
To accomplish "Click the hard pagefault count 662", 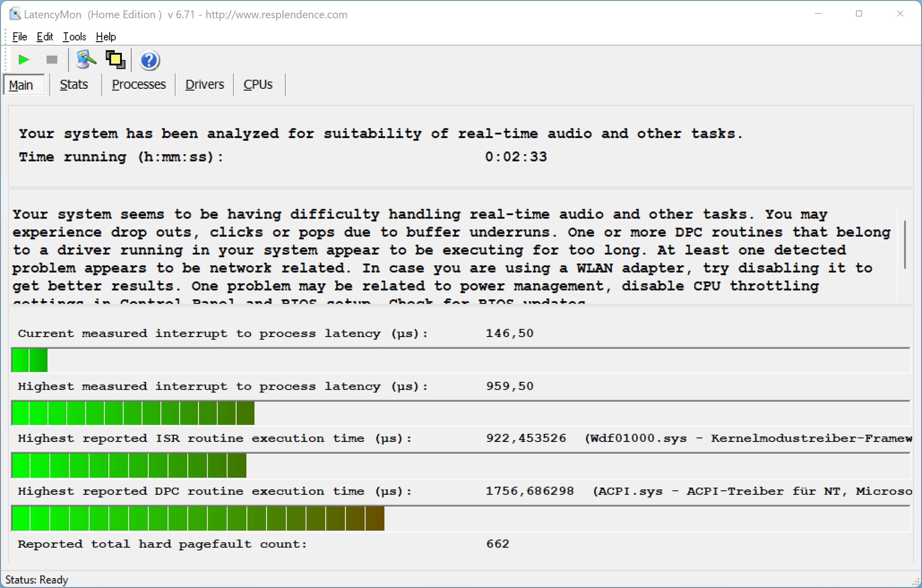I will [498, 544].
